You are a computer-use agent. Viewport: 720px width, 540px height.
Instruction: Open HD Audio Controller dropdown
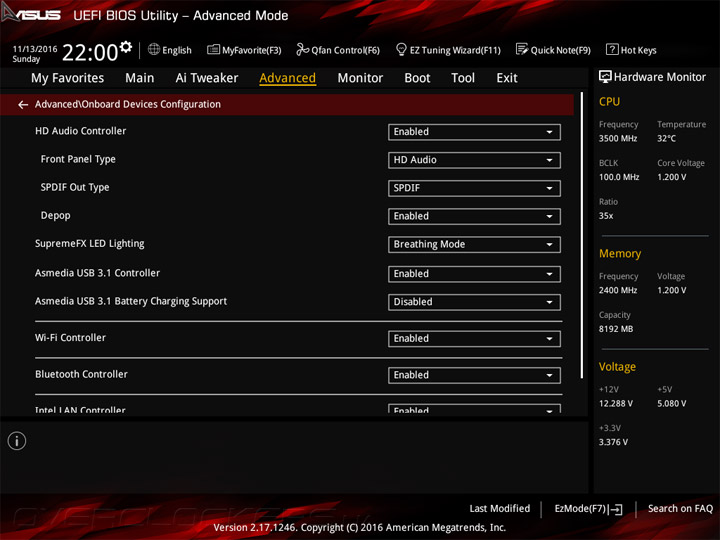click(474, 132)
